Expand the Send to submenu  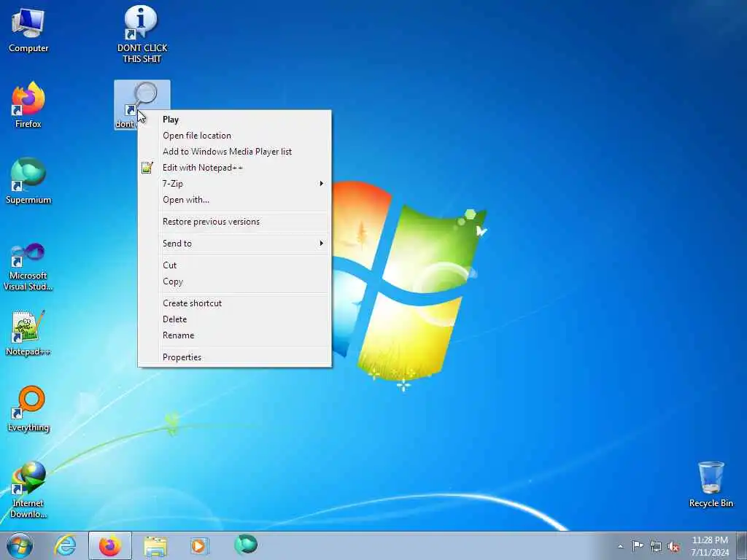tap(234, 244)
